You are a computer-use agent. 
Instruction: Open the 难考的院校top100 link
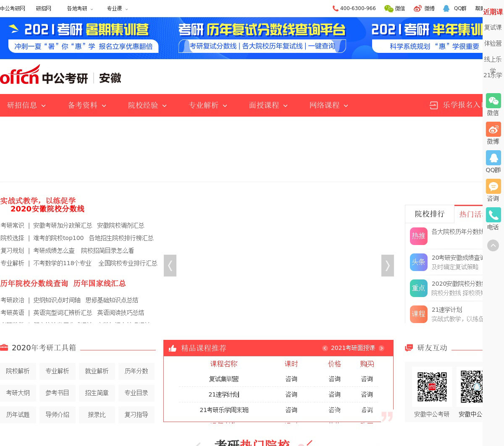(x=58, y=238)
